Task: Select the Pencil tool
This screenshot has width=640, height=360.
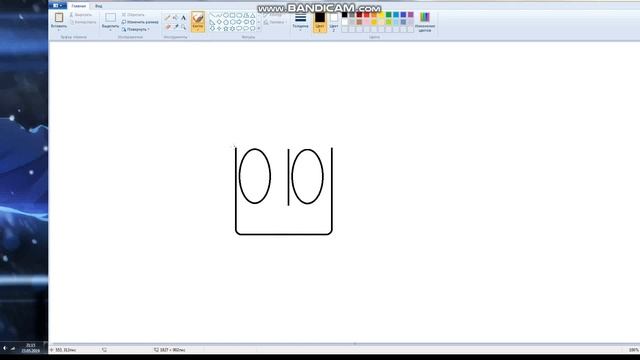Action: pos(167,18)
